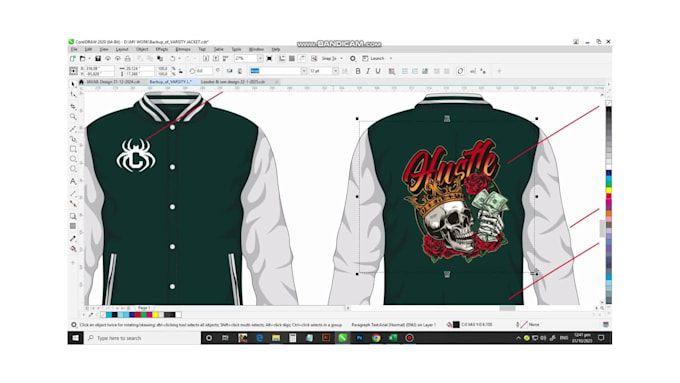Expand the Undo history arrow

tap(180, 58)
